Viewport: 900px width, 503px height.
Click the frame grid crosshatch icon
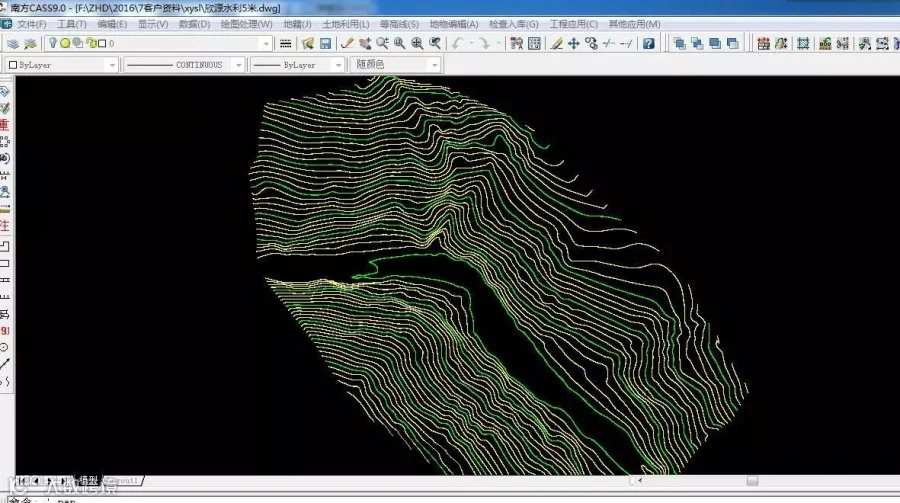[803, 44]
